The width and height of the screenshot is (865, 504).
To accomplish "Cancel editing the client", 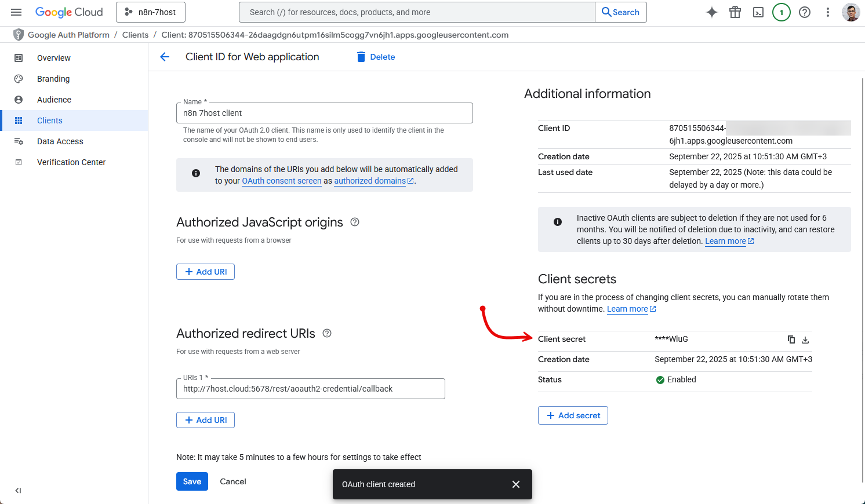I will click(233, 481).
